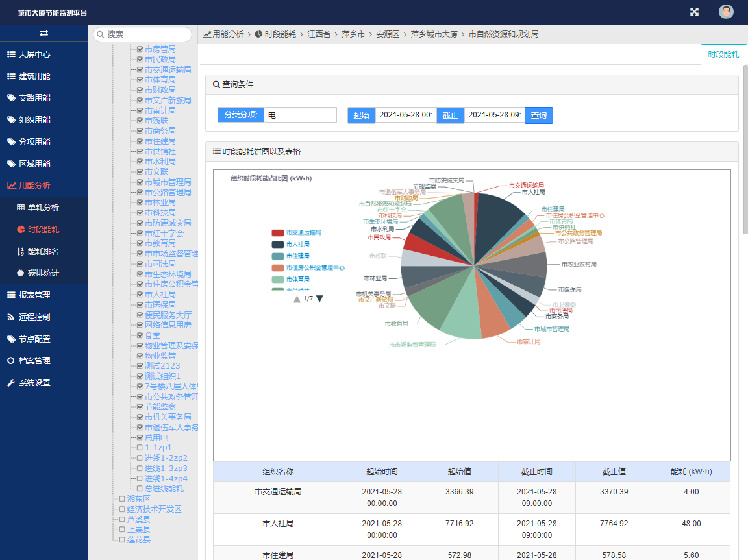Screen dimensions: 748x560
Task: Check the 湘东区 district checkbox
Action: pyautogui.click(x=122, y=499)
